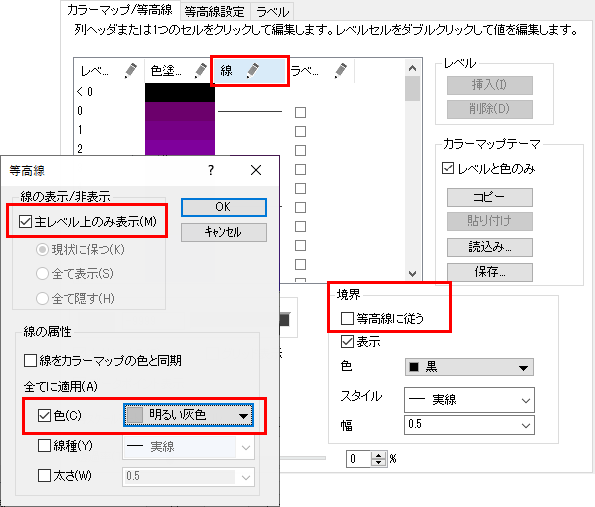The height and width of the screenshot is (507, 595).
Task: Click the キャンセル button
Action: click(x=224, y=232)
